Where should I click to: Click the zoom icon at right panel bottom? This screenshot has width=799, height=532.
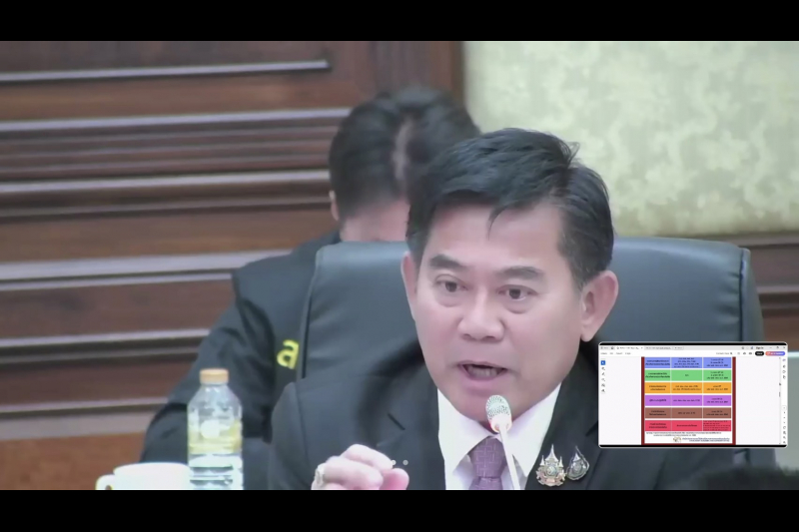tap(783, 436)
